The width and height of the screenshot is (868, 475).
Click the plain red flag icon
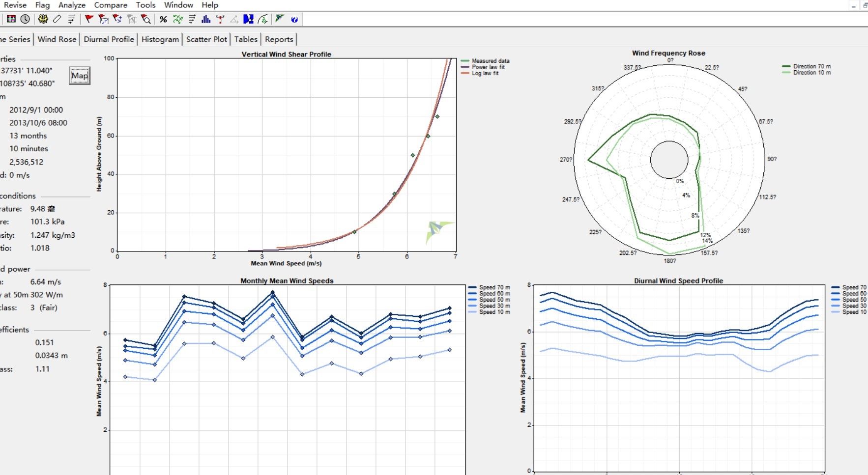(x=88, y=19)
